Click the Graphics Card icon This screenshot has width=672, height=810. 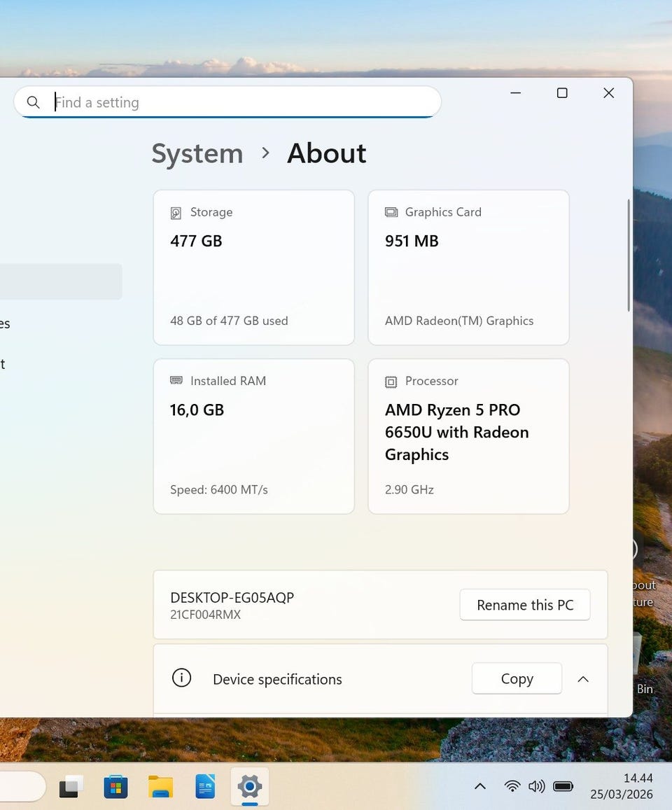(391, 212)
